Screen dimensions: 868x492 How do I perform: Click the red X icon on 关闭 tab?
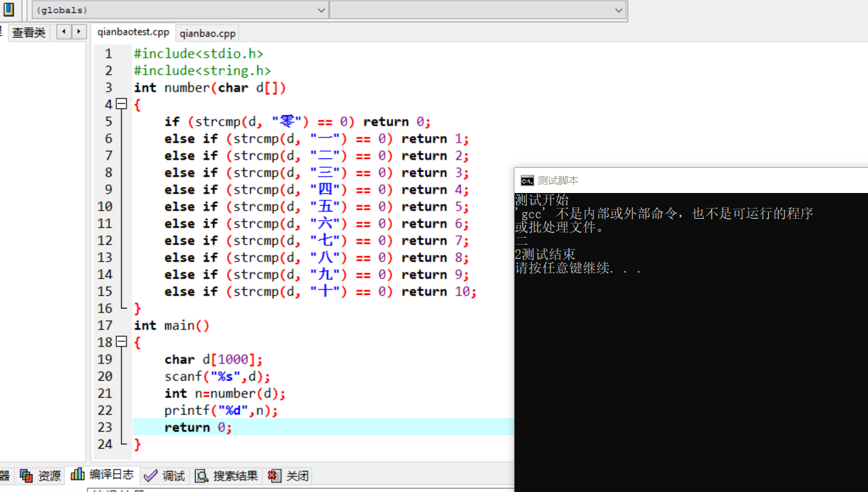275,476
